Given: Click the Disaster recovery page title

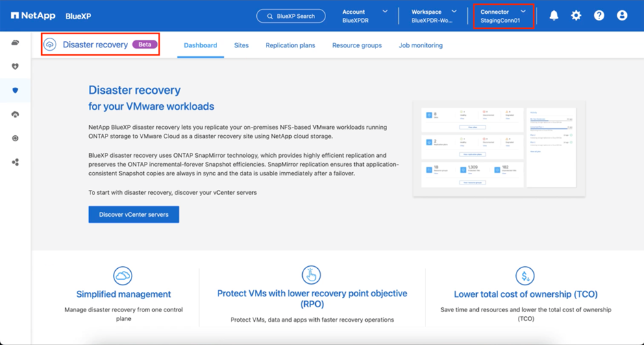Looking at the screenshot, I should [134, 90].
